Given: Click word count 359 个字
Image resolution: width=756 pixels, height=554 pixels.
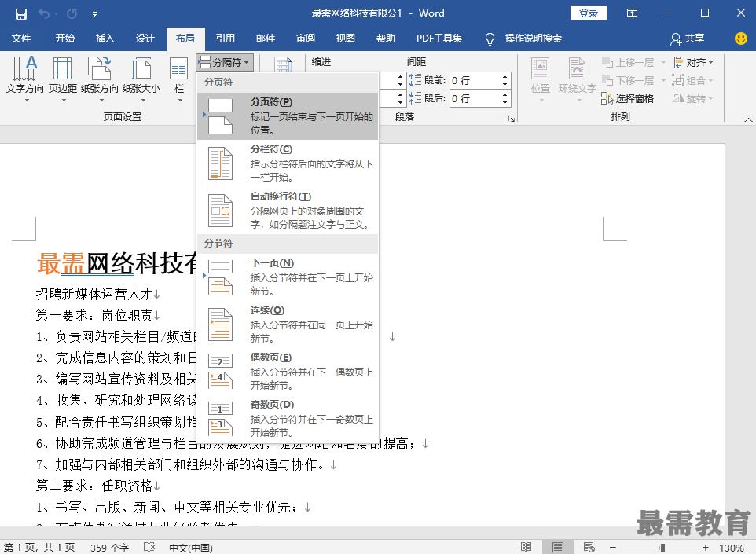Looking at the screenshot, I should [109, 547].
